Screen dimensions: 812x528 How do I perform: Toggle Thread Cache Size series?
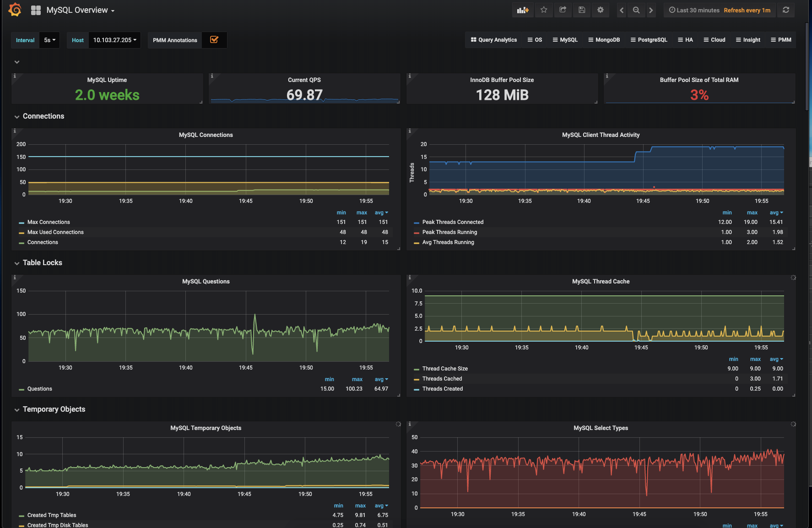click(445, 369)
